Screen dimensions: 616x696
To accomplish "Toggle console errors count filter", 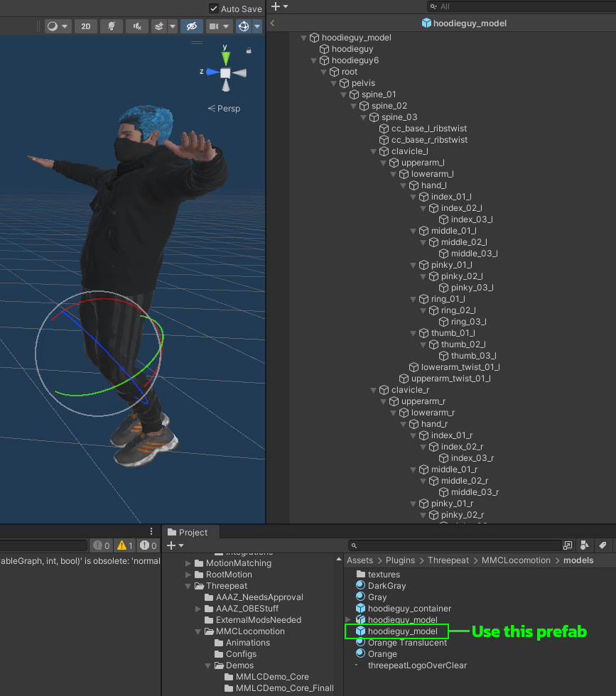I will tap(148, 545).
